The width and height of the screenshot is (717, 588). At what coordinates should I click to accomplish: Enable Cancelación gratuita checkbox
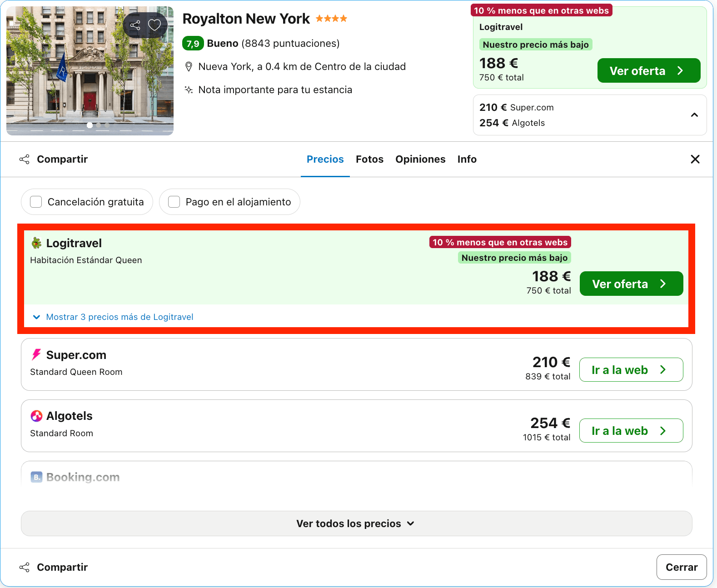tap(36, 202)
